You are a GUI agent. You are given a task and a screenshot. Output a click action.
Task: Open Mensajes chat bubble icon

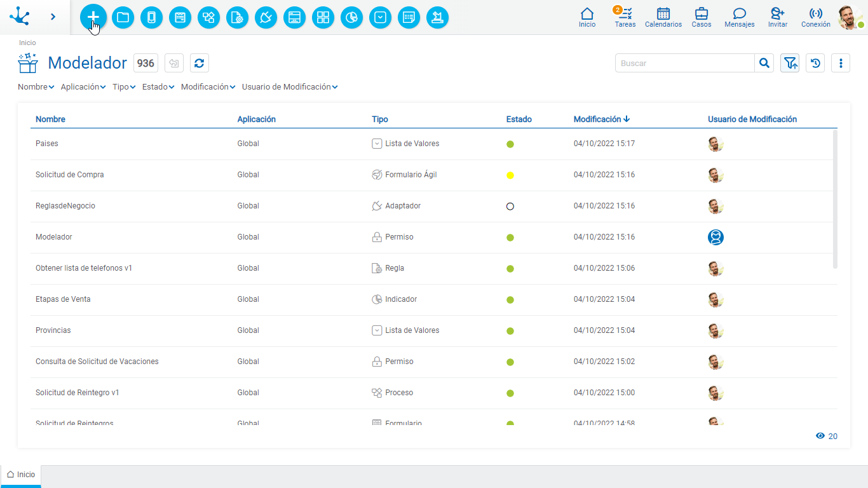740,17
